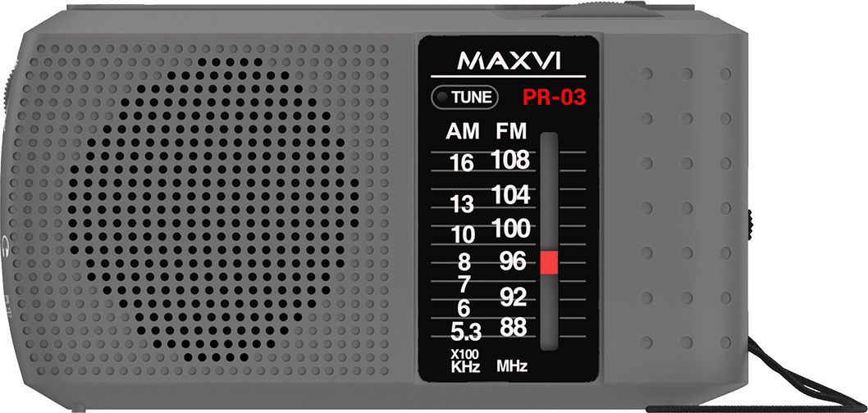Click the MHz unit label
Image resolution: width=868 pixels, height=413 pixels.
511,366
